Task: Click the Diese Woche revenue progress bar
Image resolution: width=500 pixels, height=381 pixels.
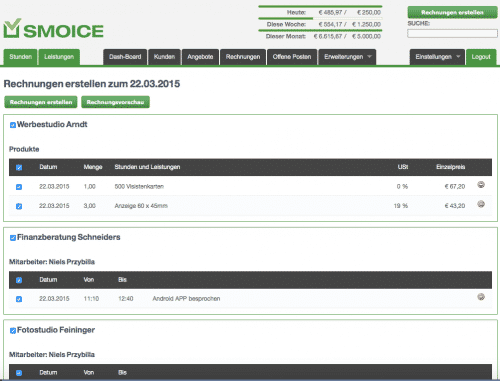Action: pyautogui.click(x=320, y=18)
